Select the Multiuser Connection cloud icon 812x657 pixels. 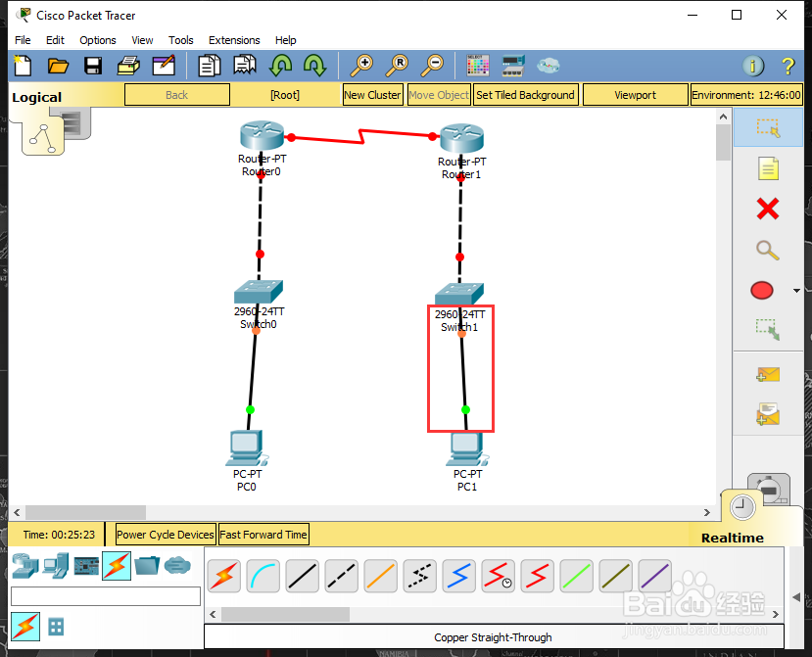(x=177, y=565)
